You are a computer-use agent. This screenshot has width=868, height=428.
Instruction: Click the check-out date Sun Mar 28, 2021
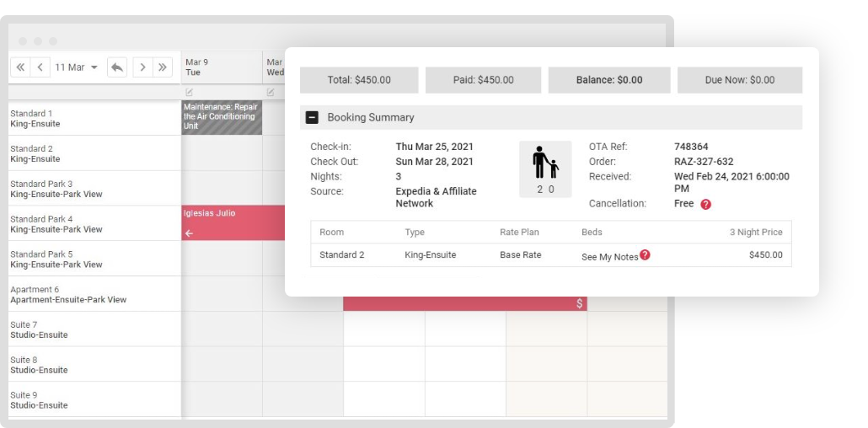point(435,162)
